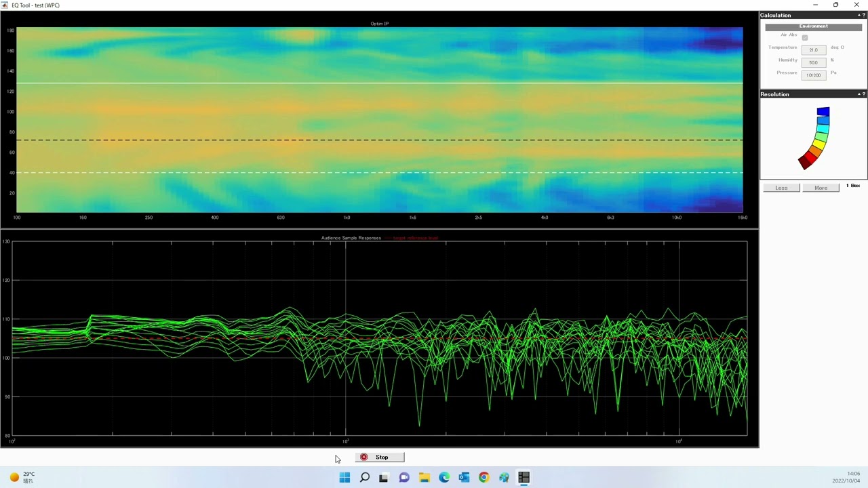Image resolution: width=868 pixels, height=488 pixels.
Task: Open Task View on the taskbar
Action: tap(384, 477)
